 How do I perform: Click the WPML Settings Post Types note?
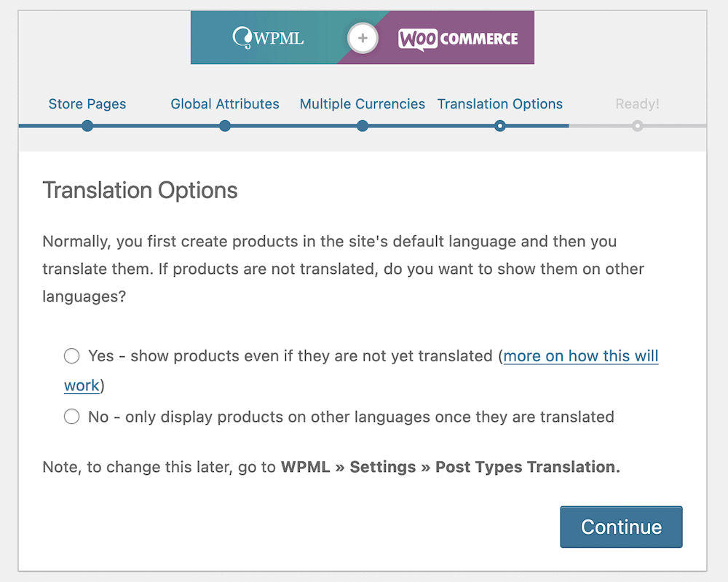click(450, 468)
